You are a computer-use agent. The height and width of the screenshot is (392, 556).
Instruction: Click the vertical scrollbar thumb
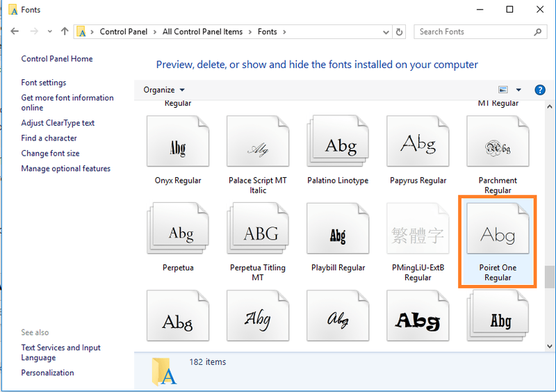(550, 277)
